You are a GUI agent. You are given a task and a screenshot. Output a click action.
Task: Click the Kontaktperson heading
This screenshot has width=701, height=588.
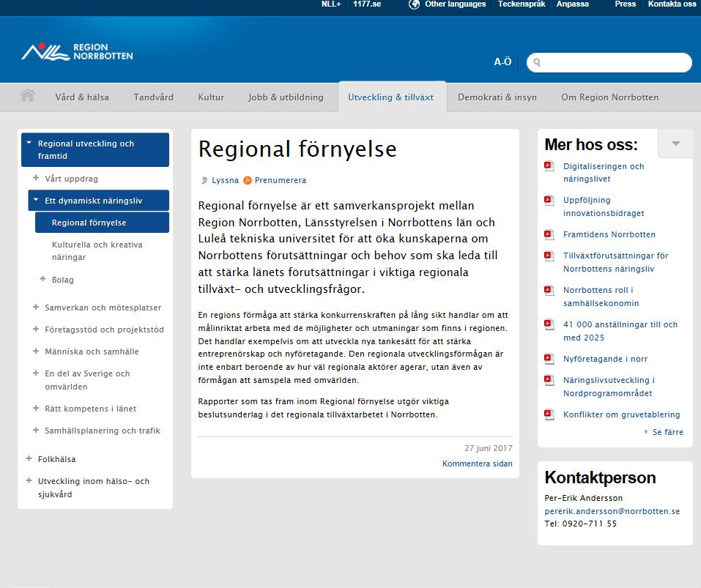pyautogui.click(x=600, y=477)
